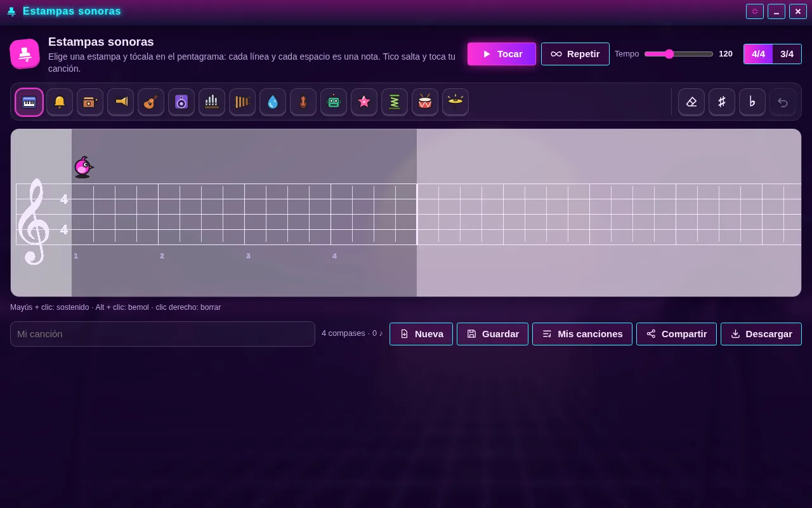The height and width of the screenshot is (508, 812).
Task: Switch time signature to 3/4
Action: point(787,54)
